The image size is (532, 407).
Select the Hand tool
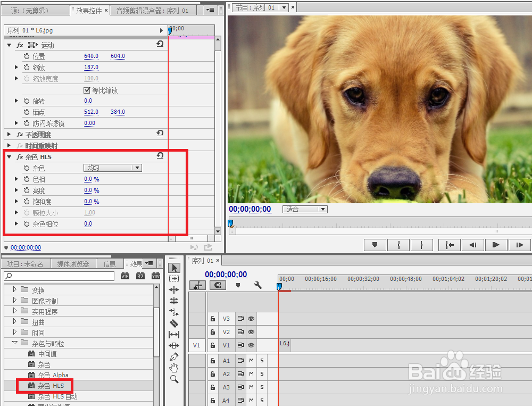click(174, 368)
